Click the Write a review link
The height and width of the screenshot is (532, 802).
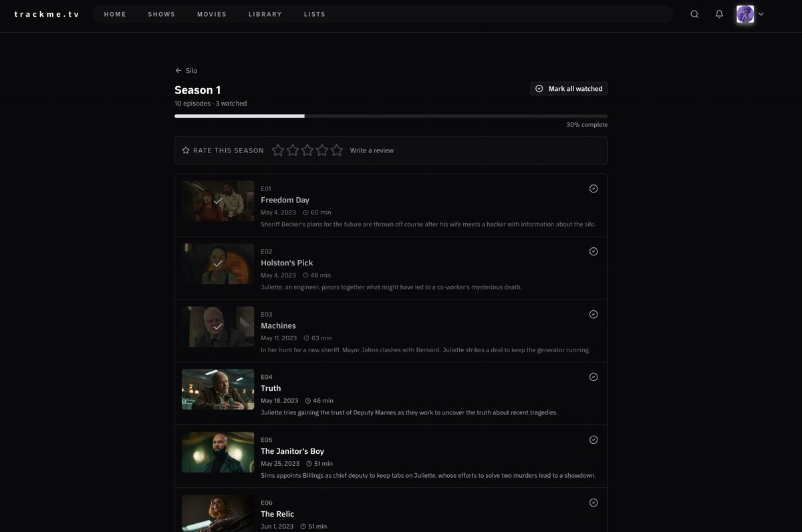[x=372, y=150]
